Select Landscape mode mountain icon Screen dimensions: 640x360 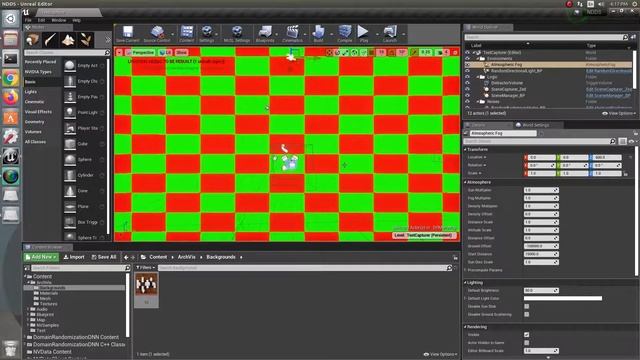[x=68, y=40]
